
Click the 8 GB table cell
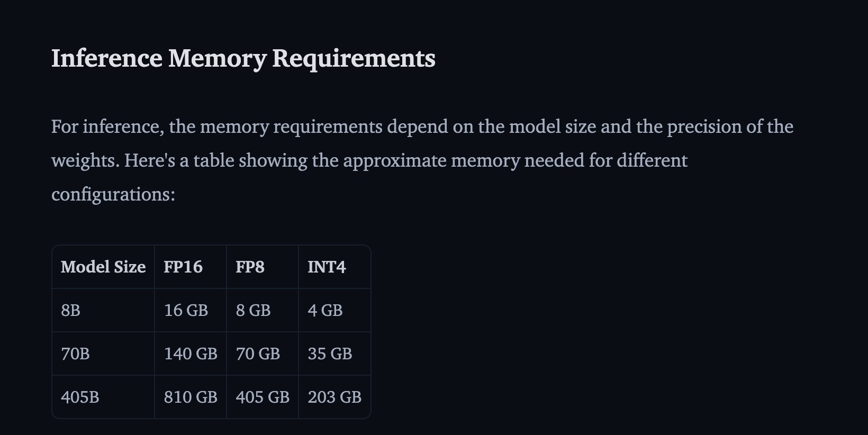(263, 310)
